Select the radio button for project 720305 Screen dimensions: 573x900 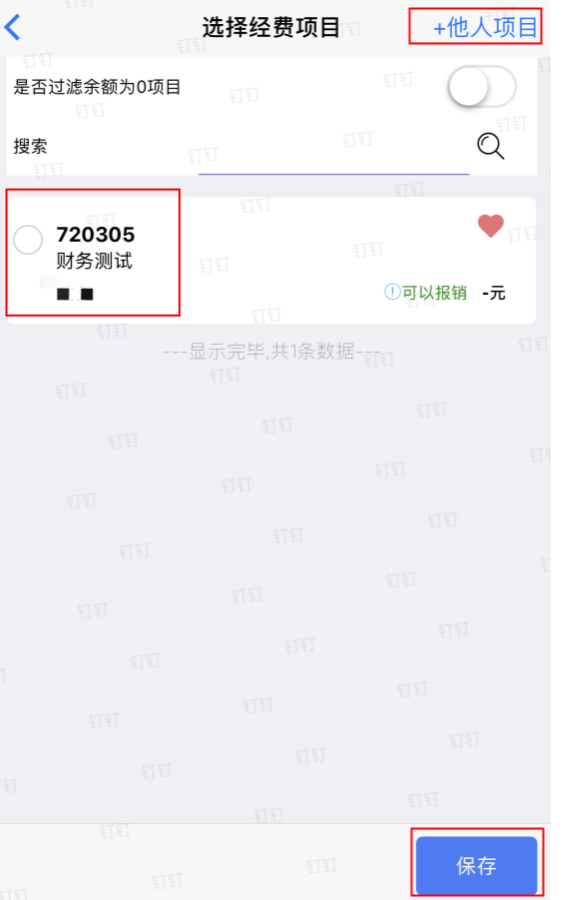coord(28,239)
